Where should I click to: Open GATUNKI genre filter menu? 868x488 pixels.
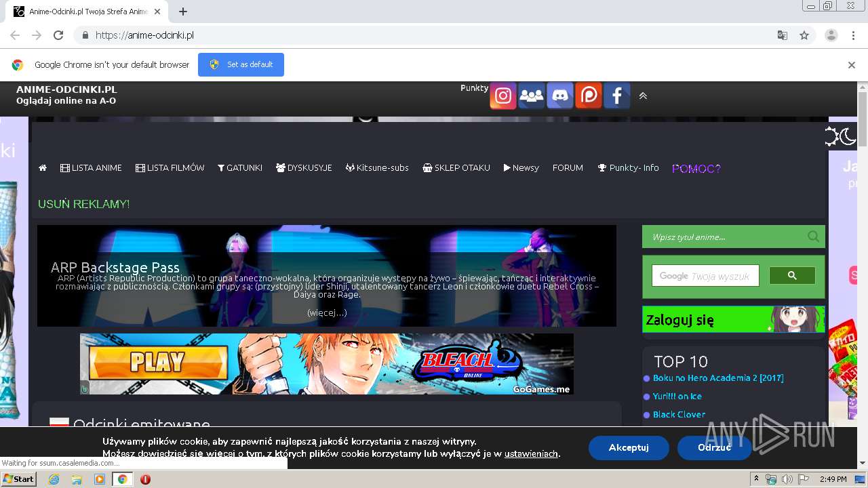(x=239, y=167)
